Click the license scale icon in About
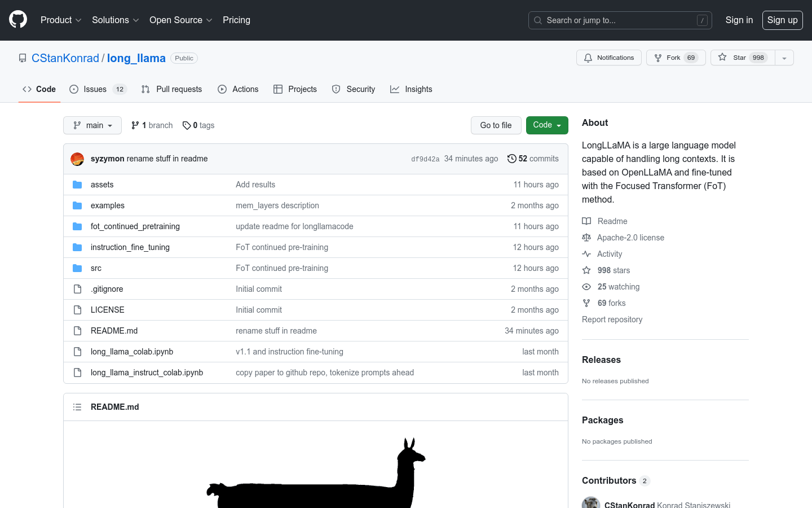Screen dimensions: 812x508 (x=586, y=238)
